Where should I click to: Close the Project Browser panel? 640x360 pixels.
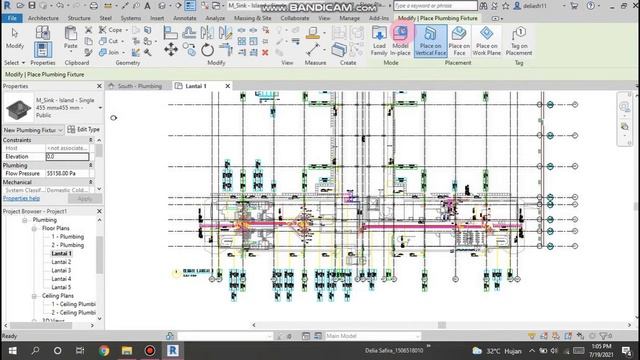99,211
